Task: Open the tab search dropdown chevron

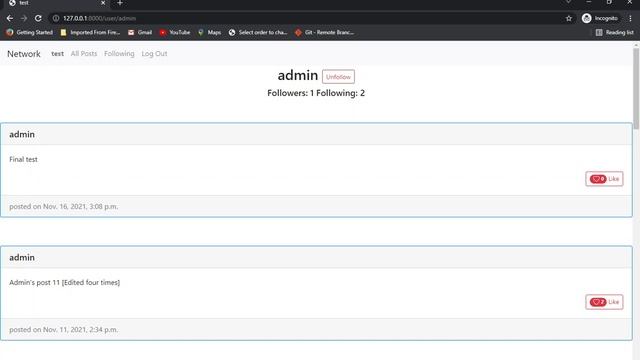Action: 568,2
